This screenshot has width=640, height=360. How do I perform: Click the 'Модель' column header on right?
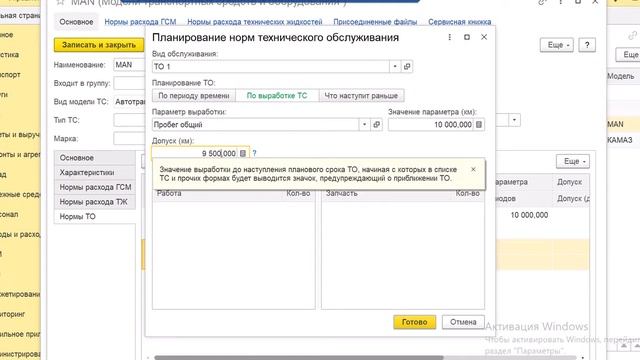(x=620, y=76)
